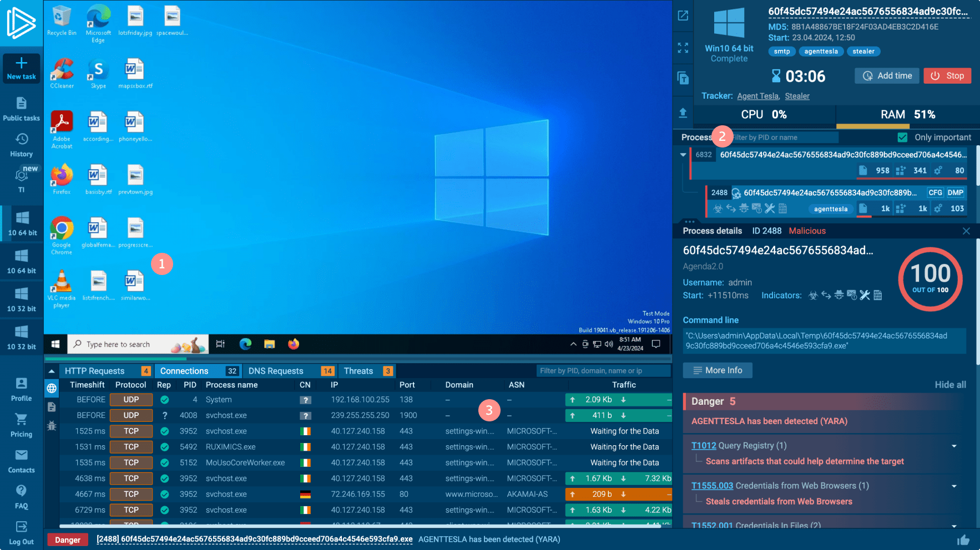Open the Contacts envelope icon
This screenshot has height=550, width=980.
tap(21, 456)
